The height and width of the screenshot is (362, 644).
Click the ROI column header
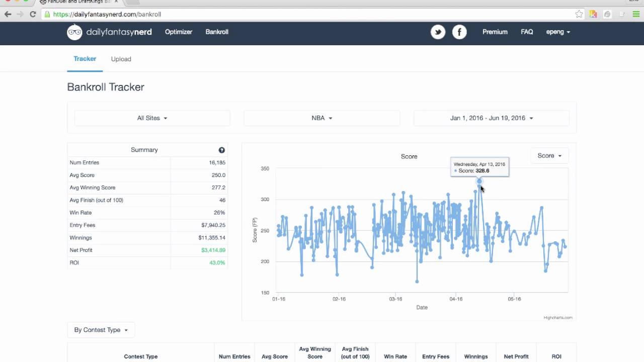(556, 356)
